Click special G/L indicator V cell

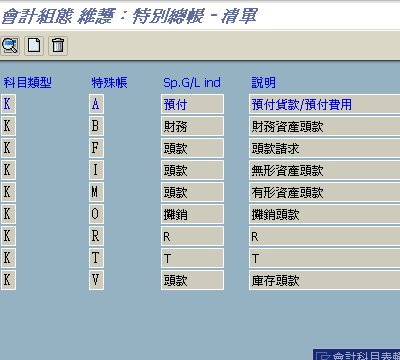[x=96, y=280]
